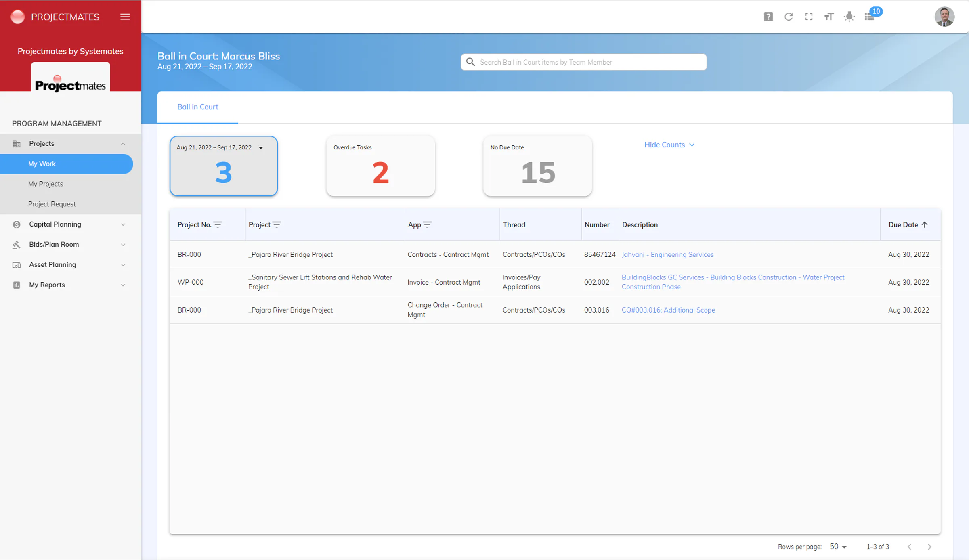Toggle Due Date sort arrow
The width and height of the screenshot is (969, 560).
click(925, 224)
